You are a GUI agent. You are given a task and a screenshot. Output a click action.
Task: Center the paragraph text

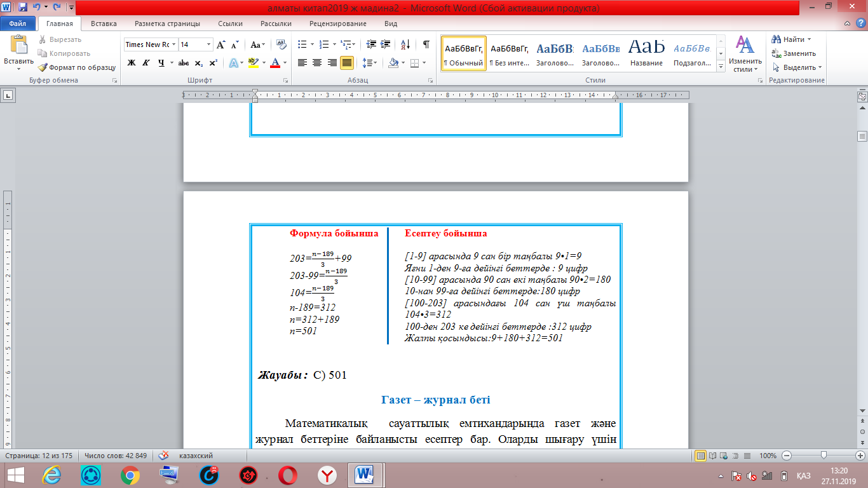(317, 62)
